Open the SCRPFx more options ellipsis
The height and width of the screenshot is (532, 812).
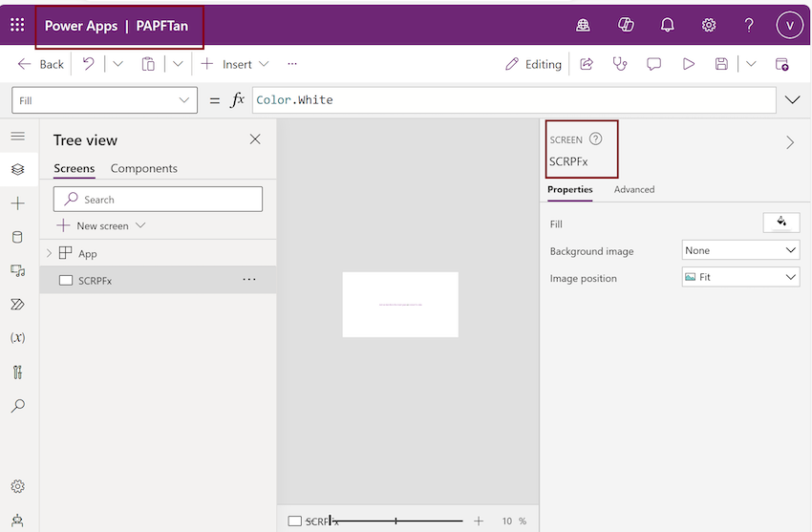(x=249, y=280)
